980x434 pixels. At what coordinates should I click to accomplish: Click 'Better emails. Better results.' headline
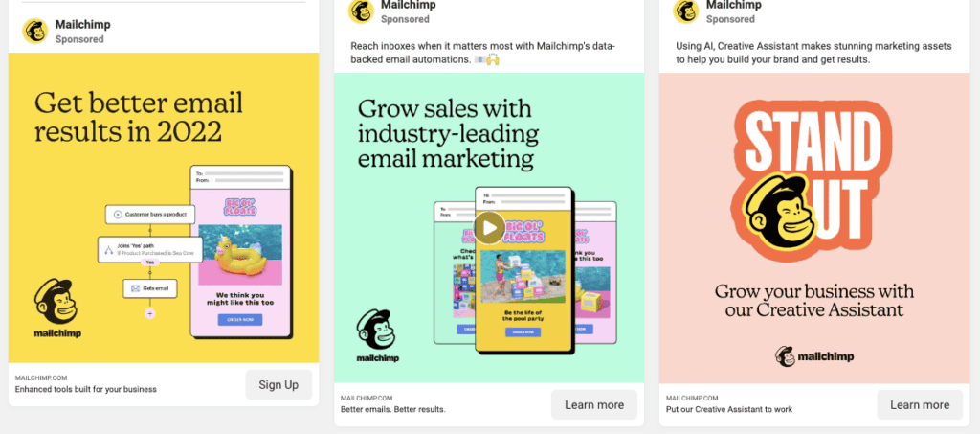click(393, 410)
